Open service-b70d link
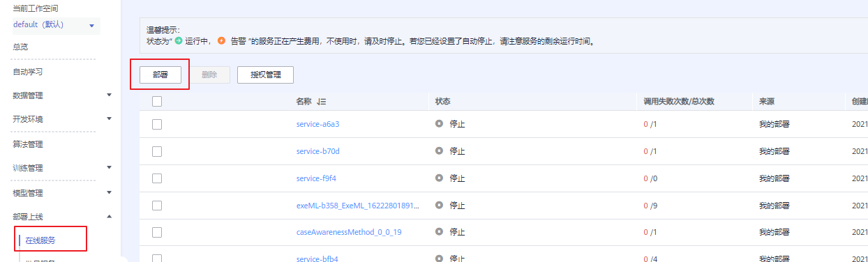 click(317, 151)
